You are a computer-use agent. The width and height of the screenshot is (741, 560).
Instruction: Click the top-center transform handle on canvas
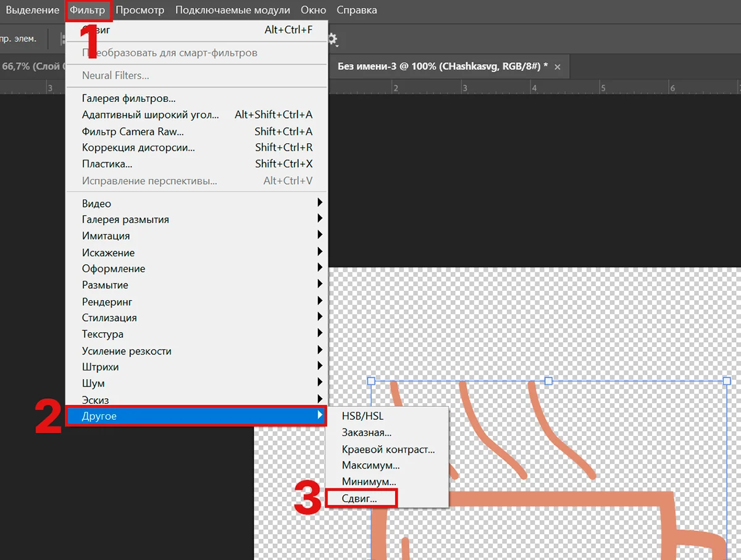click(x=548, y=381)
